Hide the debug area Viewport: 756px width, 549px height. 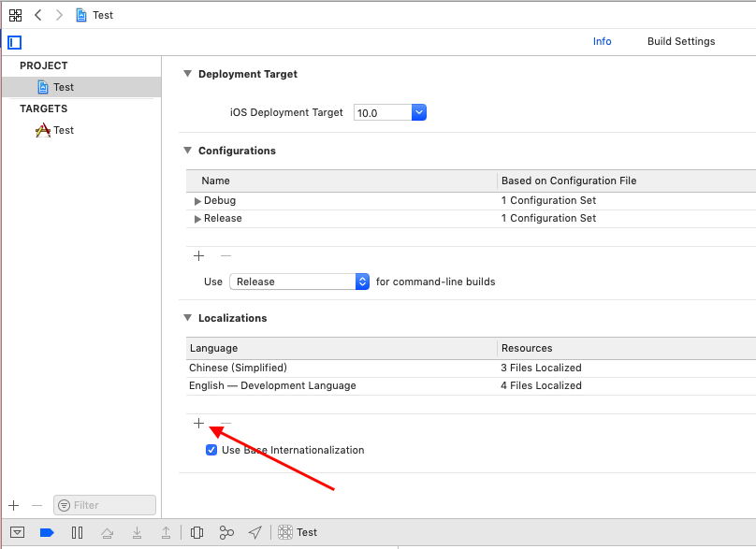18,532
